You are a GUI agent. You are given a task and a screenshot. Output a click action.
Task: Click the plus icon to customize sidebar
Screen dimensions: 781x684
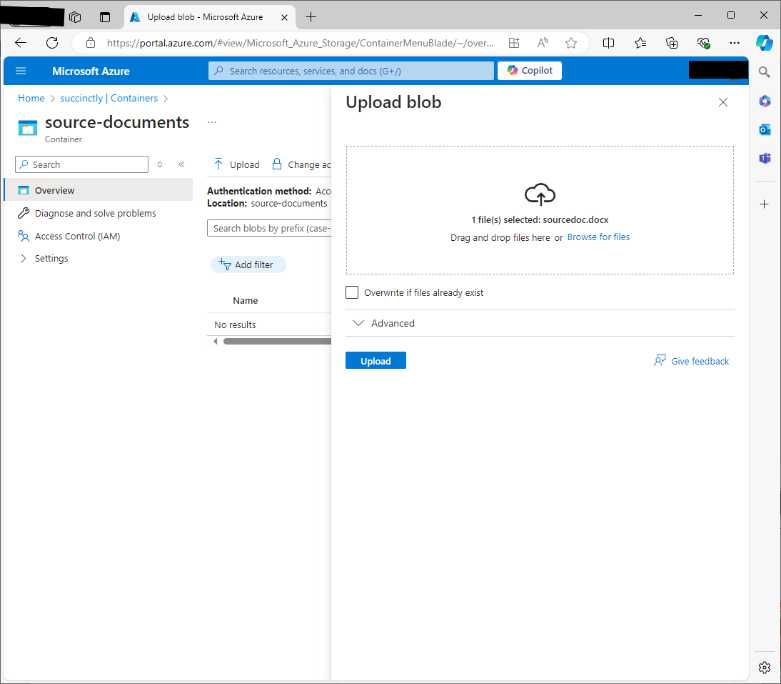(x=764, y=204)
